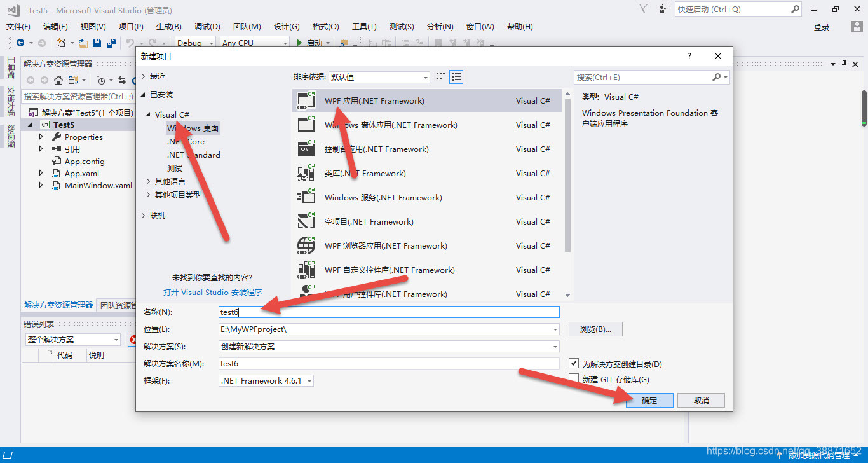Expand the 联机 node
The width and height of the screenshot is (868, 463).
[x=143, y=216]
